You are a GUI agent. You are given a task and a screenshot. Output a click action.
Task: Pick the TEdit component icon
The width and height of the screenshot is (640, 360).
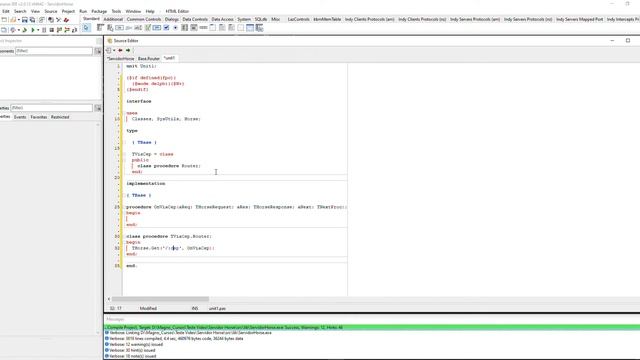click(x=138, y=28)
